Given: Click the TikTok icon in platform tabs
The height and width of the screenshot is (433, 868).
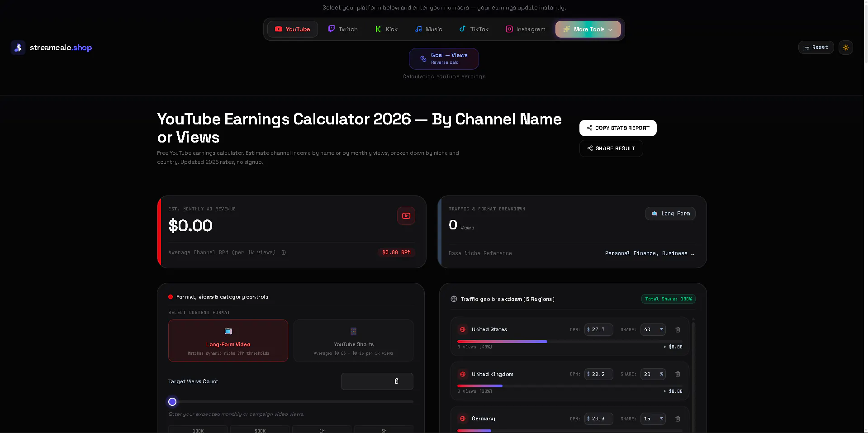Looking at the screenshot, I should pos(462,29).
